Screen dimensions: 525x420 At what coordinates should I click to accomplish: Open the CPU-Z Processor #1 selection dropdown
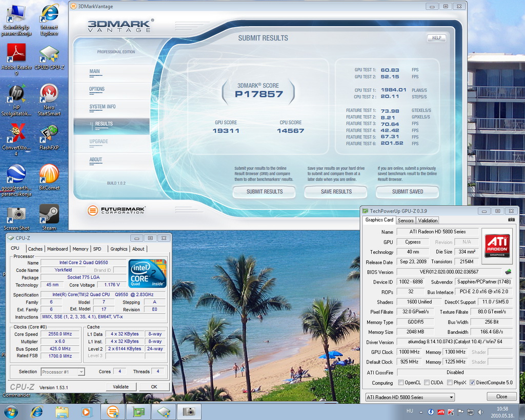point(63,372)
